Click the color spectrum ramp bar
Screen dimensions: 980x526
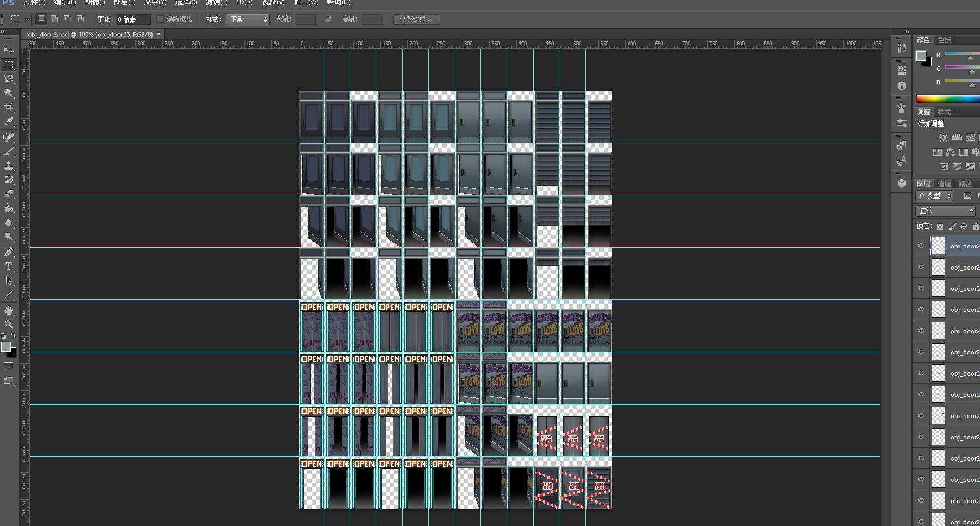(948, 99)
